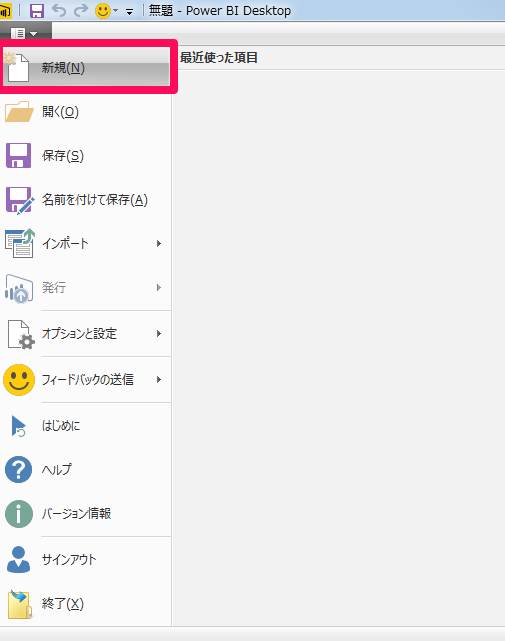Click the green info icon
This screenshot has width=505, height=641.
click(x=19, y=514)
